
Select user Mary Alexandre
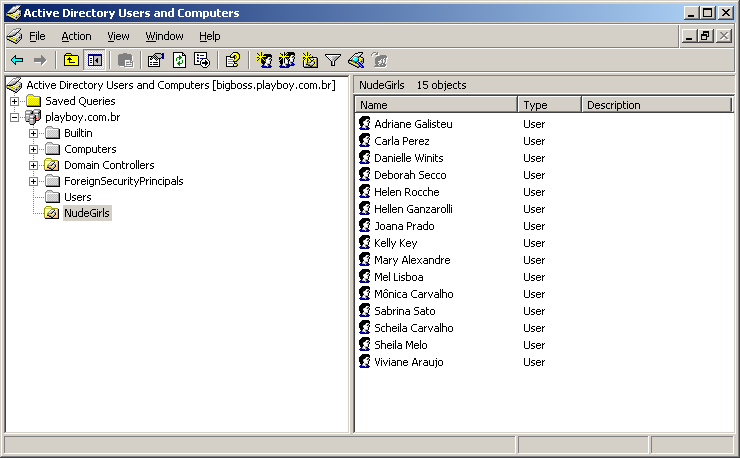[412, 260]
